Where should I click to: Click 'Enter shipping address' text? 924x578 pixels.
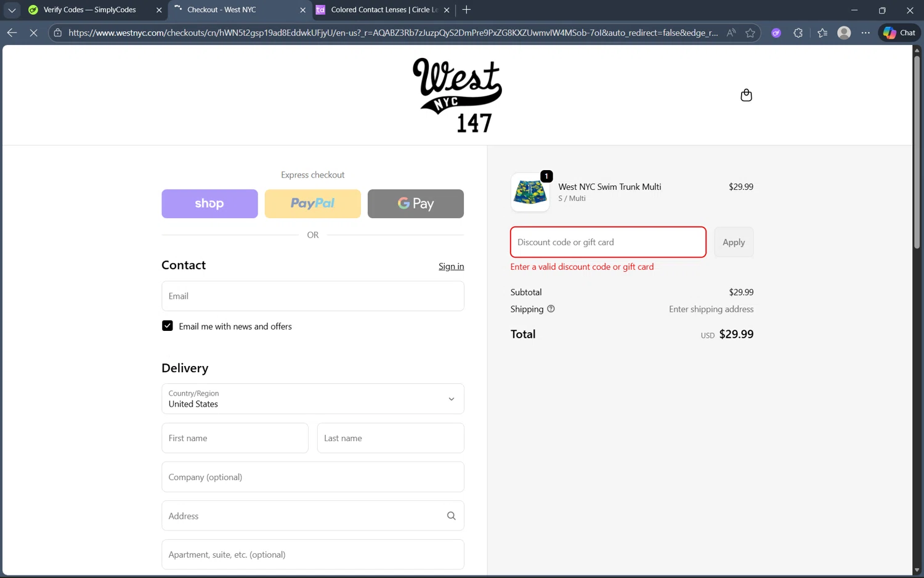tap(711, 309)
